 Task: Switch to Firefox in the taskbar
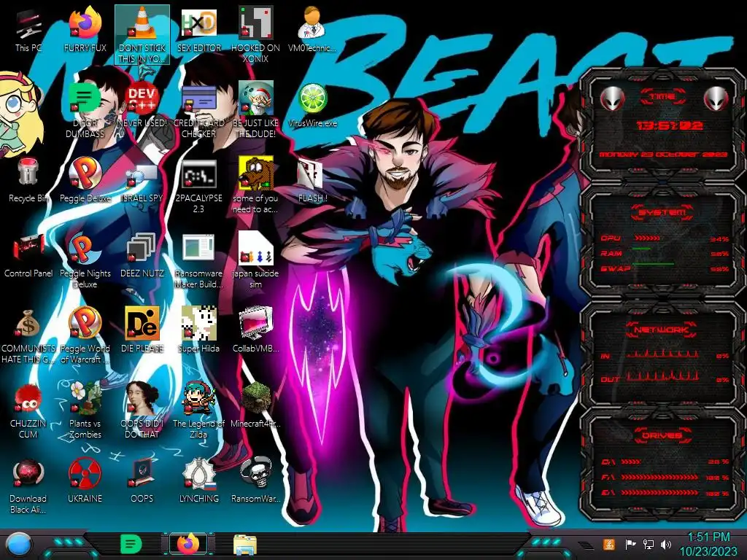188,544
